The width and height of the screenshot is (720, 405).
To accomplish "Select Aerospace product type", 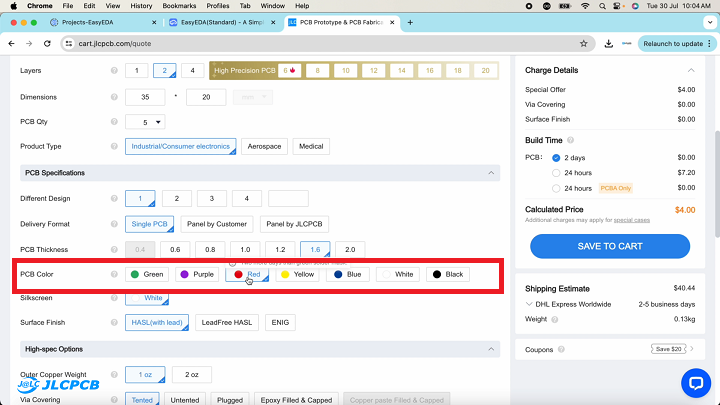I will coord(264,146).
